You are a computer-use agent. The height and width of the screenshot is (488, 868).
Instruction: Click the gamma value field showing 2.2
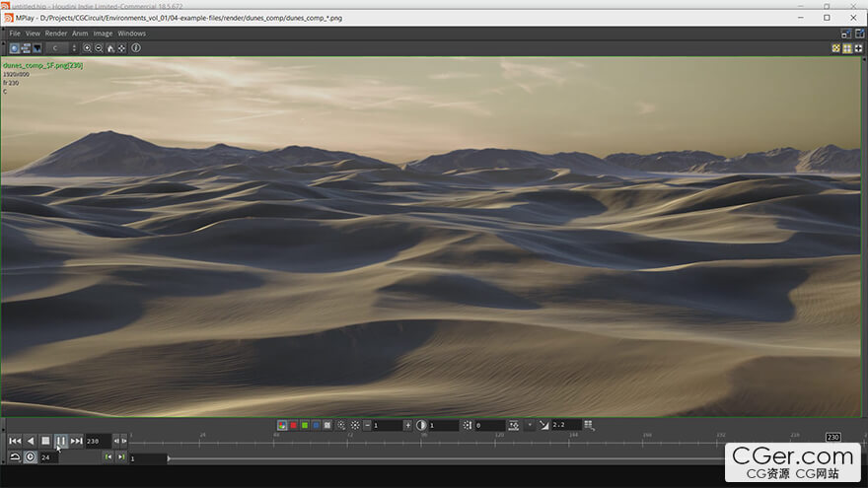pyautogui.click(x=564, y=425)
